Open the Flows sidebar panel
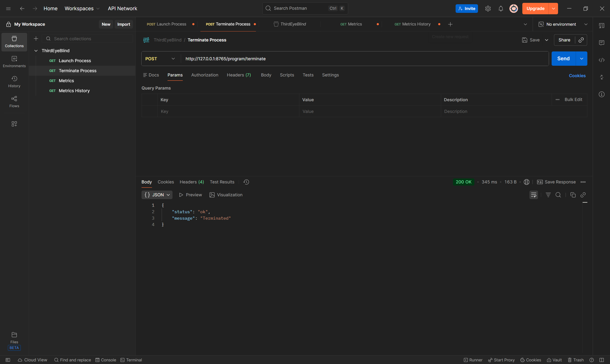 (x=14, y=101)
